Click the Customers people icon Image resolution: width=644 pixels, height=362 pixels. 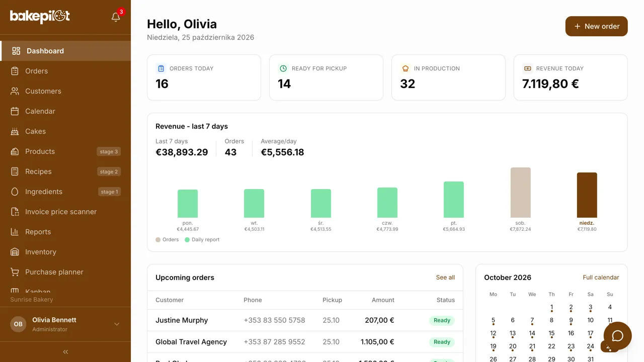[15, 91]
